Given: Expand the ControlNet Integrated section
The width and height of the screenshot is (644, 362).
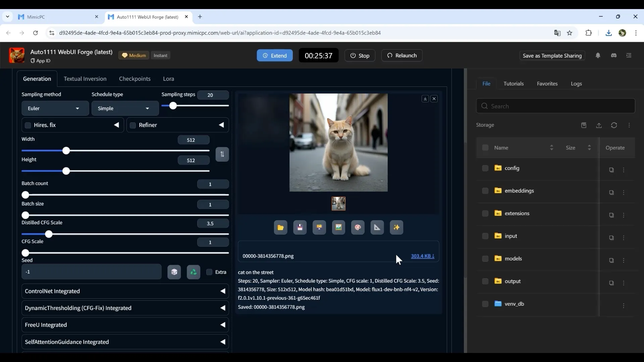Looking at the screenshot, I should 125,291.
